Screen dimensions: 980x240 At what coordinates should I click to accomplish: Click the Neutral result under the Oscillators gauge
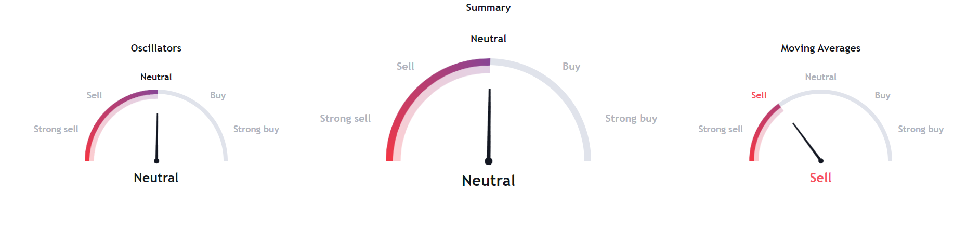pos(156,178)
